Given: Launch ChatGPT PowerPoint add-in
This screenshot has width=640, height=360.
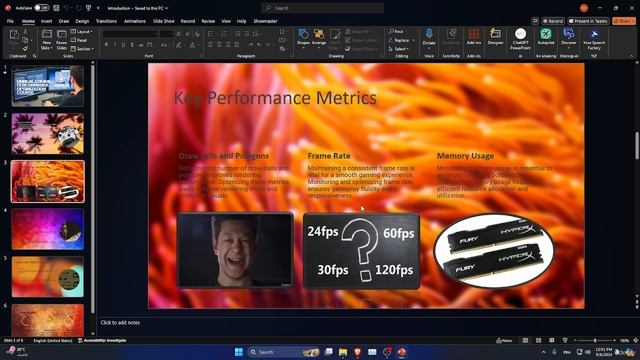Looking at the screenshot, I should pyautogui.click(x=520, y=39).
